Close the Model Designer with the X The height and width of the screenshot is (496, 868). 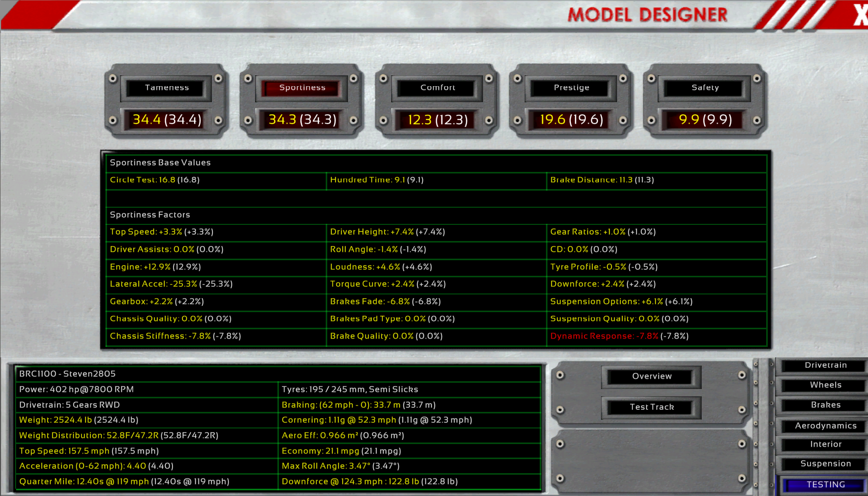tap(860, 15)
